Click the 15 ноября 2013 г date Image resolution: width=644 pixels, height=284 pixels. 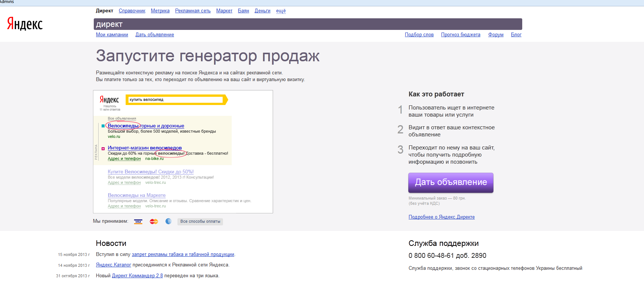coord(74,255)
